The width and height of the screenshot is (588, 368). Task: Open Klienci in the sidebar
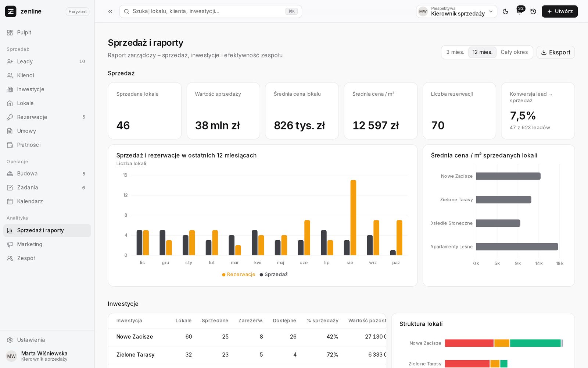click(47, 75)
